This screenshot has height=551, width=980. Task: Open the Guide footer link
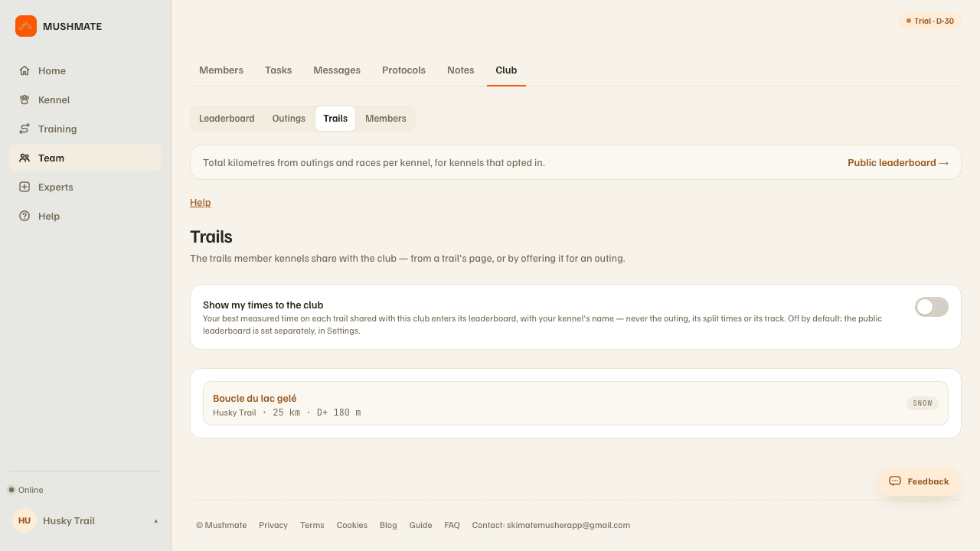421,525
